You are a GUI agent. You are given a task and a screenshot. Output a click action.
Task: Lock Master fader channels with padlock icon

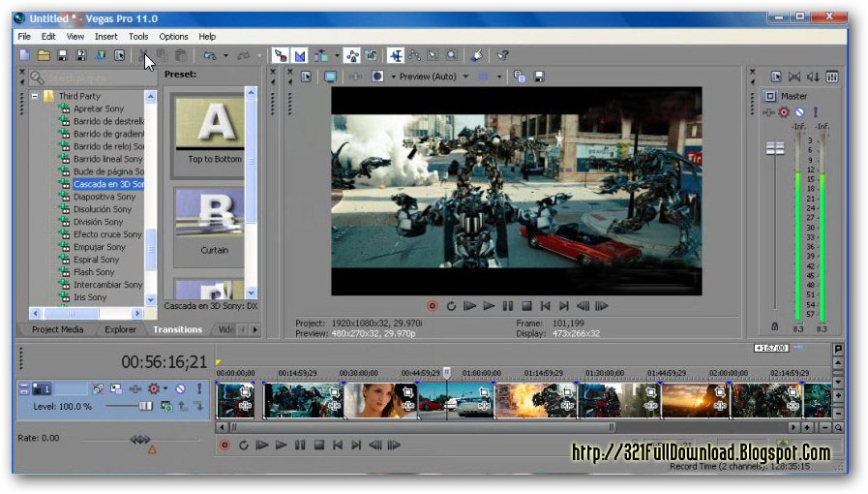click(x=775, y=326)
